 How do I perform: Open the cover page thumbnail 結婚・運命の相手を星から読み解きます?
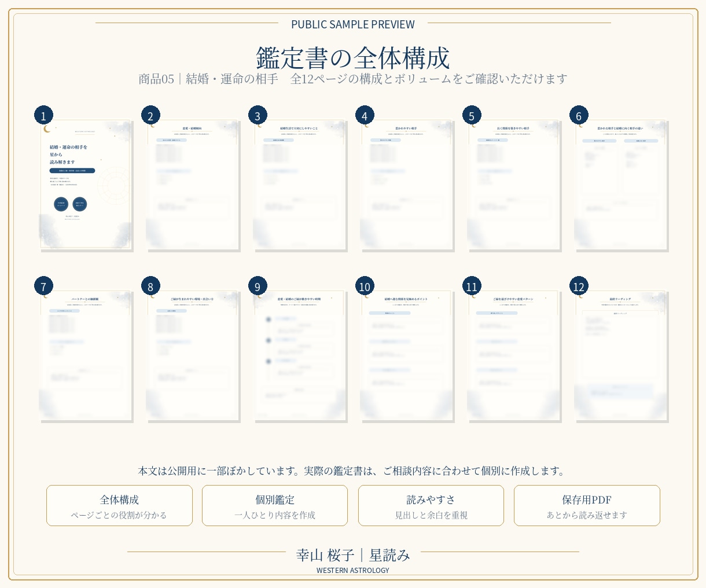click(x=85, y=185)
